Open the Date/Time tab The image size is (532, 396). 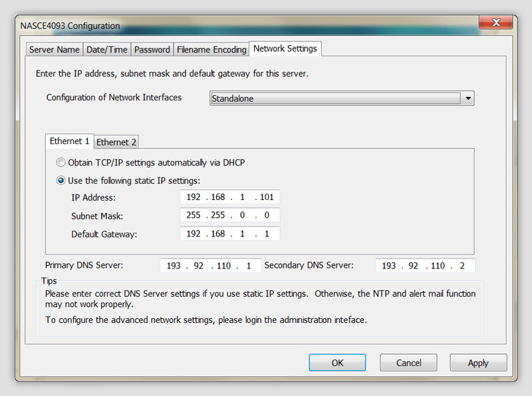pyautogui.click(x=107, y=49)
